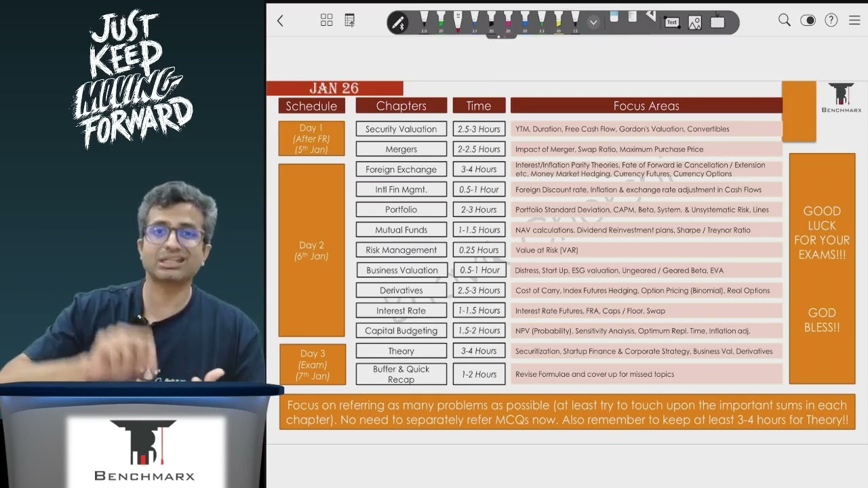Click the NAV calculations focus area row
The image size is (868, 488).
pos(646,230)
